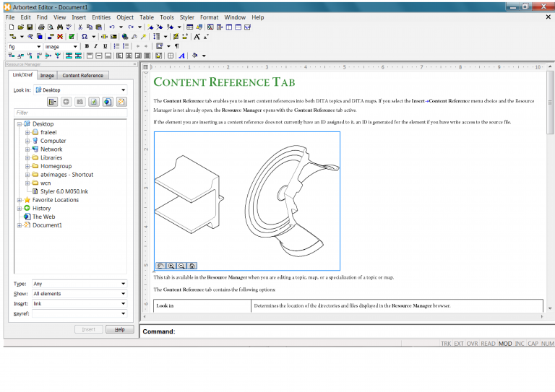The width and height of the screenshot is (555, 392).
Task: Click the Help button in Resource Manager
Action: coord(119,329)
